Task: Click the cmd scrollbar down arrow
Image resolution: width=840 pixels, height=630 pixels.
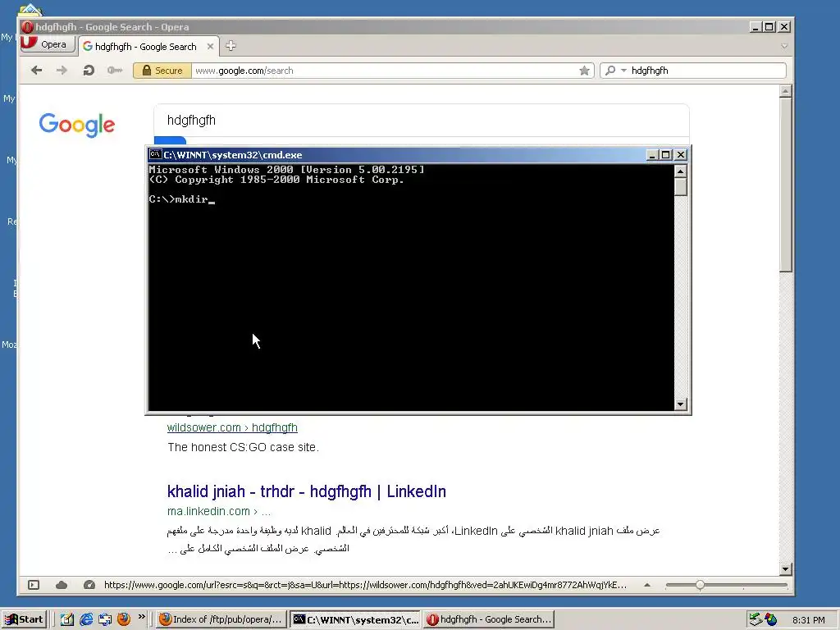Action: tap(680, 404)
